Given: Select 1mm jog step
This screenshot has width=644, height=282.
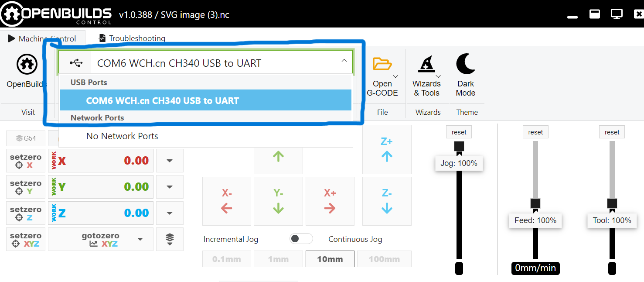Looking at the screenshot, I should coord(278,259).
